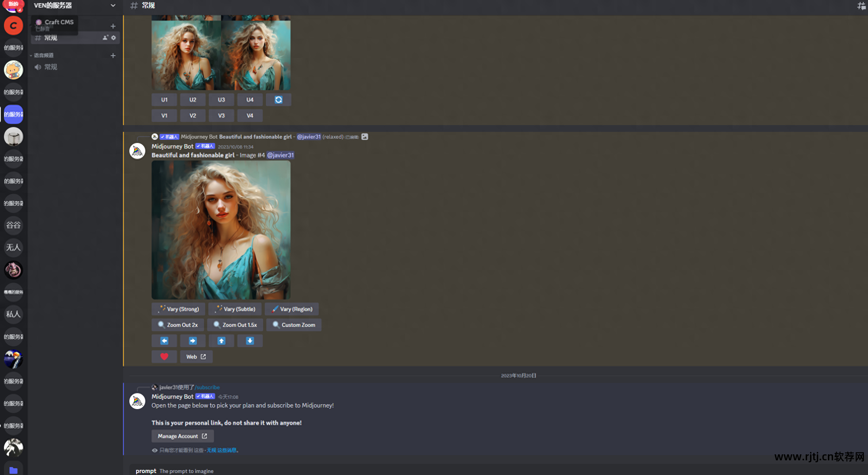Open channel settings gear for 常规
Image resolution: width=868 pixels, height=475 pixels.
[114, 38]
